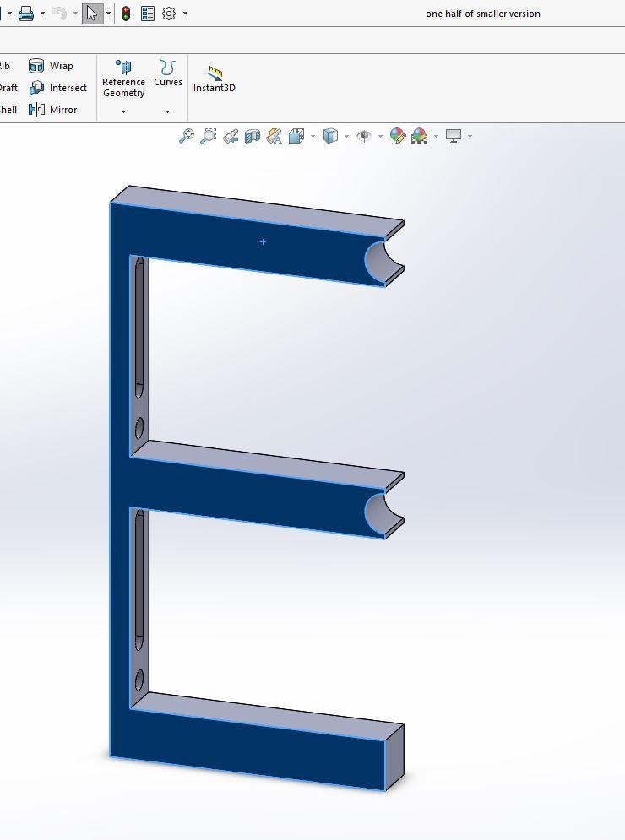Image resolution: width=625 pixels, height=840 pixels.
Task: Open Display Style dropdown arrow
Action: [347, 137]
